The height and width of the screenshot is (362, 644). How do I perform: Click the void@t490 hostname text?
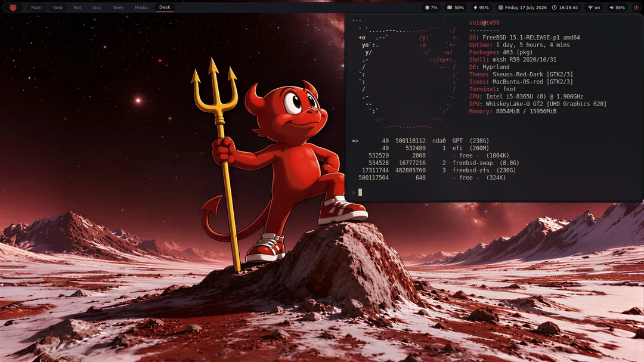click(484, 23)
